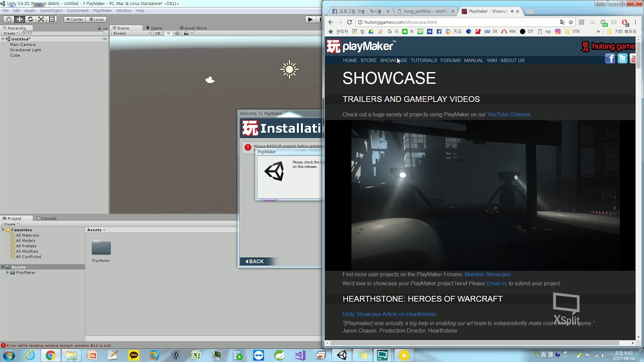The width and height of the screenshot is (644, 362).
Task: Start Unity Play mode
Action: (x=310, y=20)
